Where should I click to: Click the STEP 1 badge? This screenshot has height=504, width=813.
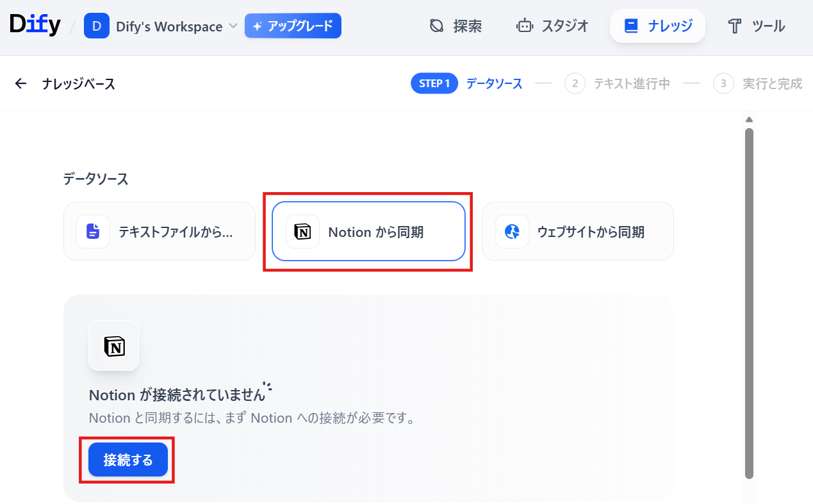coord(434,83)
